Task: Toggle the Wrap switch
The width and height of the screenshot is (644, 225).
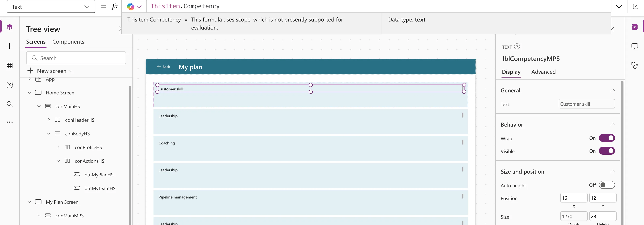Action: tap(607, 138)
